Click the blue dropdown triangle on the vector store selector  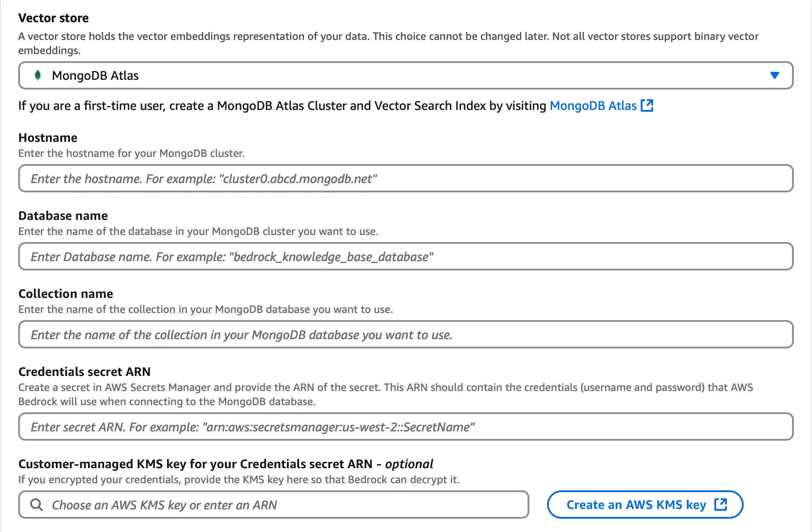[x=775, y=75]
